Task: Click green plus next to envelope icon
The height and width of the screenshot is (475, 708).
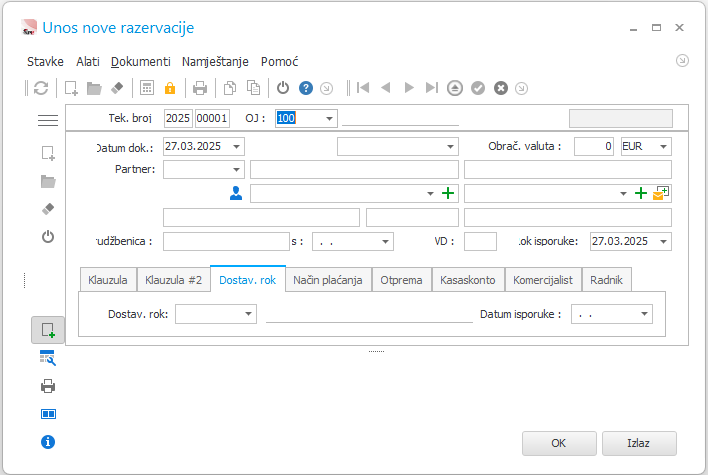Action: pos(641,193)
